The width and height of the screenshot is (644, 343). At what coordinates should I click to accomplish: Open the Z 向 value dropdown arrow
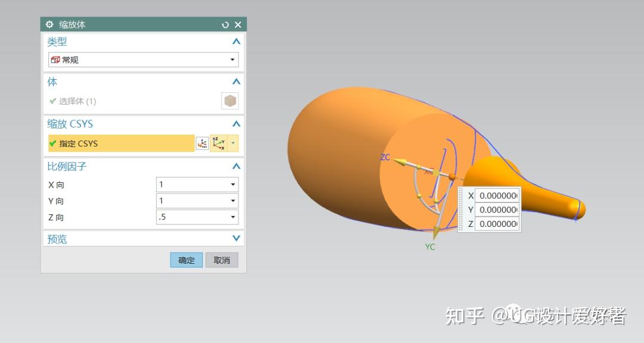[x=233, y=217]
